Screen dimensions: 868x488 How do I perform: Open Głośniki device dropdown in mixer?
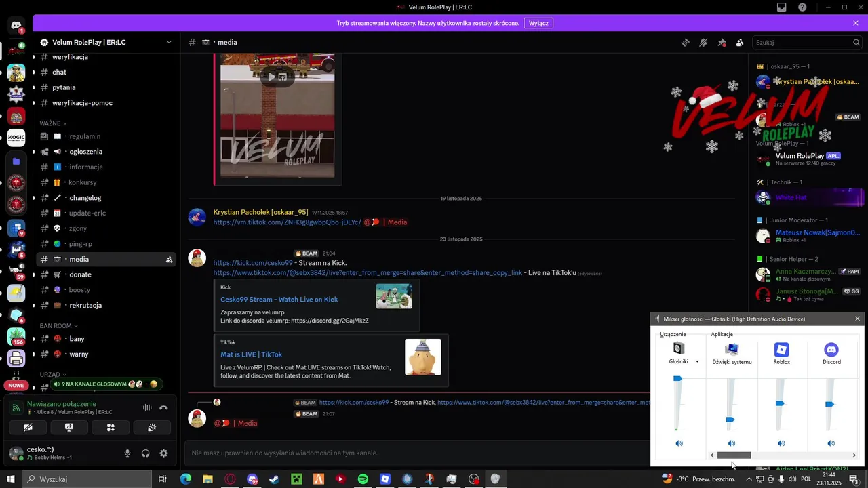click(x=697, y=362)
